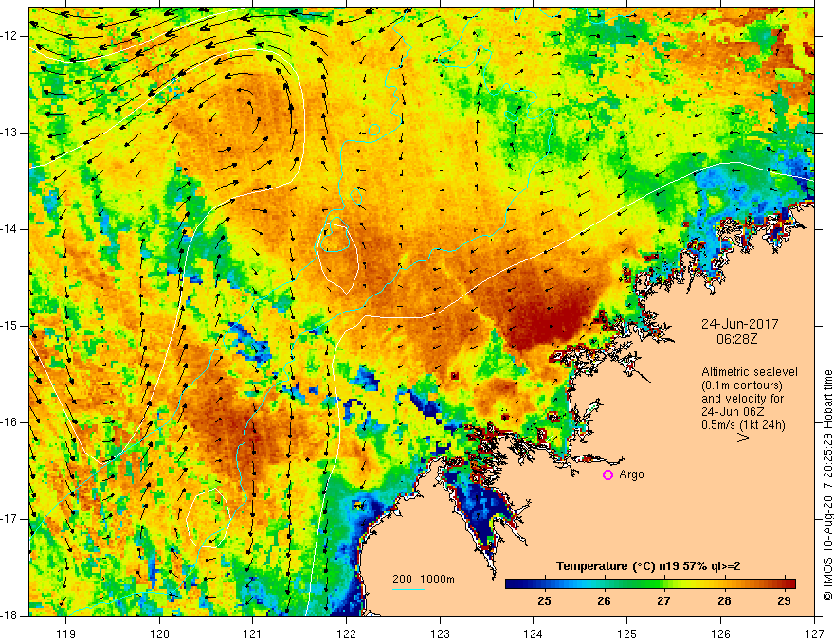This screenshot has height=644, width=834.
Task: Click longitude axis label '120'
Action: tap(159, 634)
